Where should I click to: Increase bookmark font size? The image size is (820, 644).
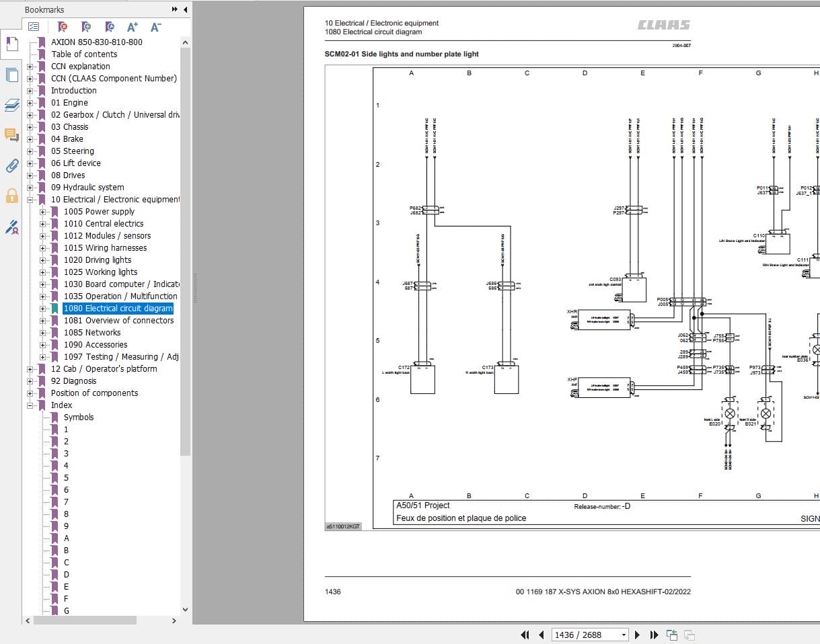(133, 27)
